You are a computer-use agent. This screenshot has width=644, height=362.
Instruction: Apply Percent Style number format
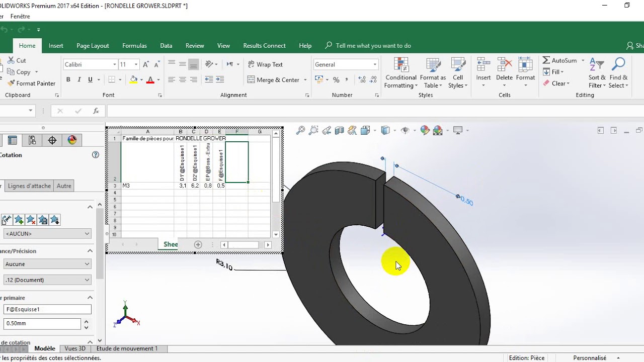(x=336, y=79)
